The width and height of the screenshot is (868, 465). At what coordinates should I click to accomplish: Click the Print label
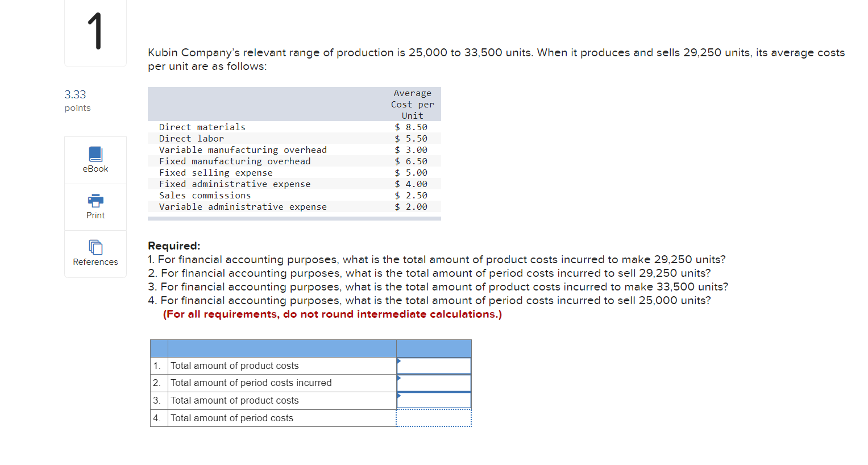pyautogui.click(x=95, y=215)
